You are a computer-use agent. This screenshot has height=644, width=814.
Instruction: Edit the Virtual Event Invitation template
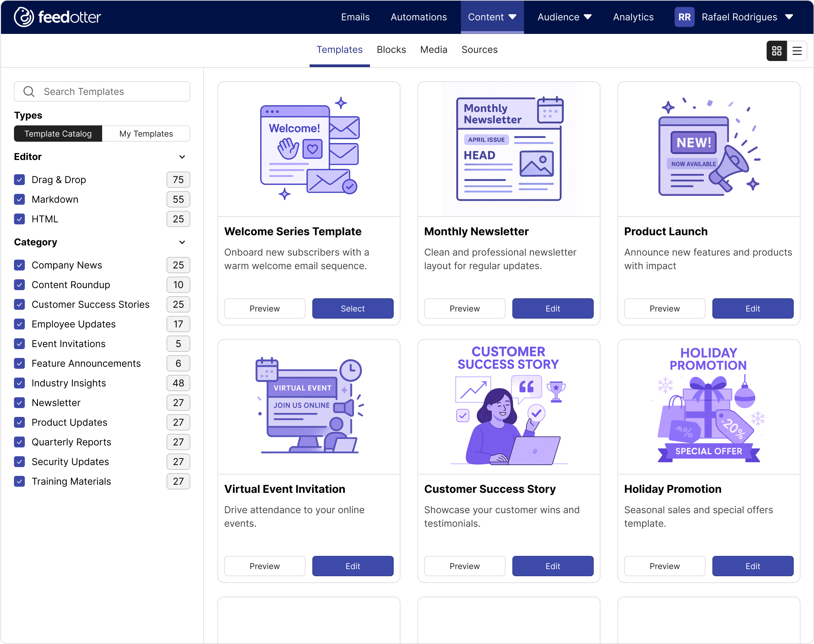click(353, 566)
